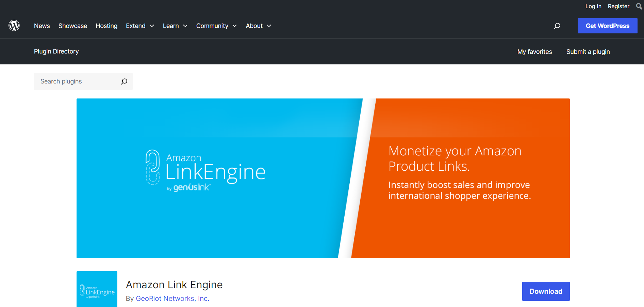Click the Get WordPress button
Viewport: 644px width, 307px height.
pyautogui.click(x=607, y=26)
